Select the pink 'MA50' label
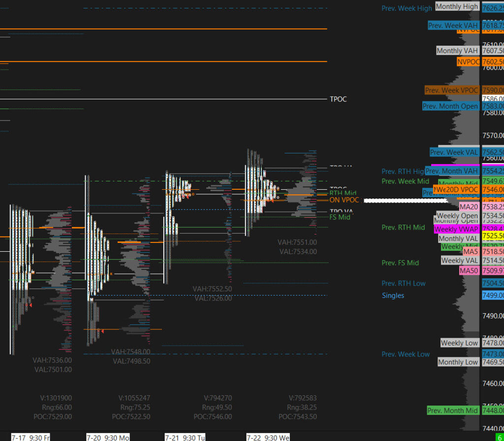 (x=469, y=271)
